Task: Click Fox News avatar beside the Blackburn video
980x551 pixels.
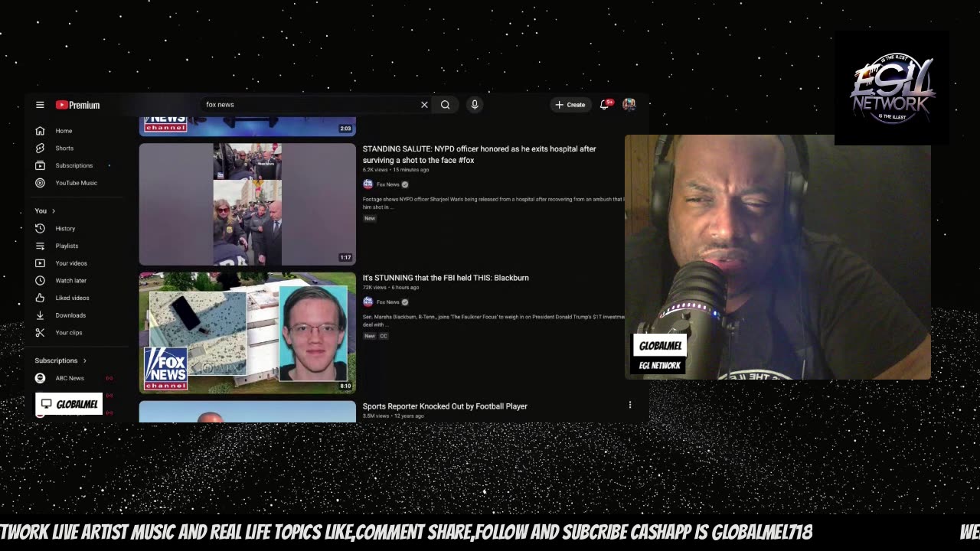Action: click(367, 302)
